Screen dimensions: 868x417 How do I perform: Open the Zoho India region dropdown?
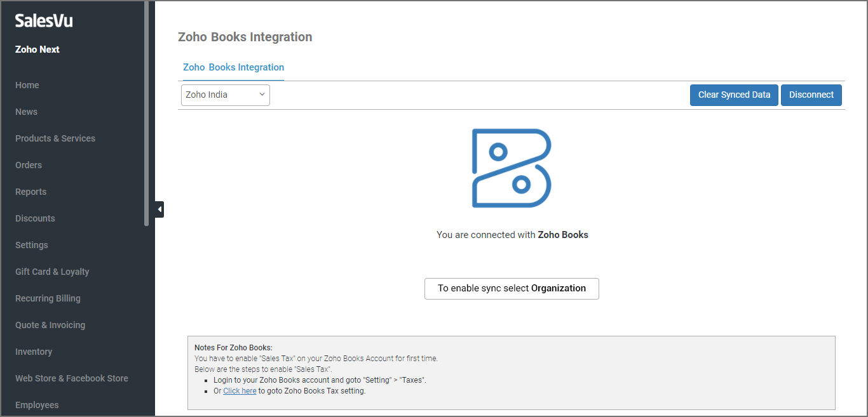tap(226, 95)
